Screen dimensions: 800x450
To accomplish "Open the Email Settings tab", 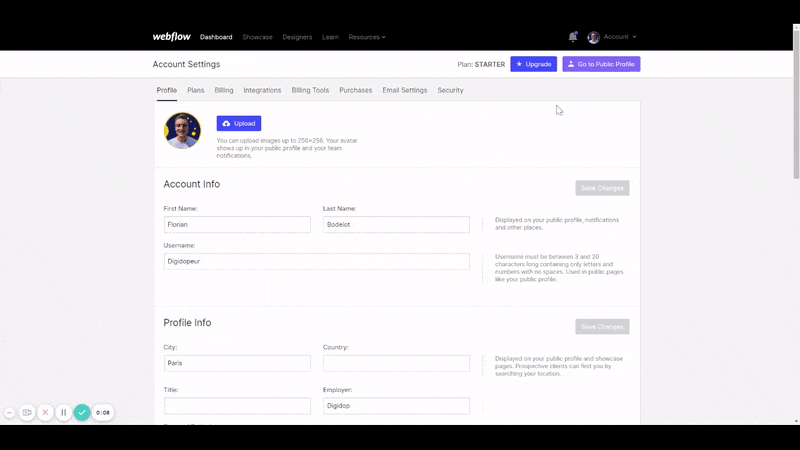I will click(405, 90).
